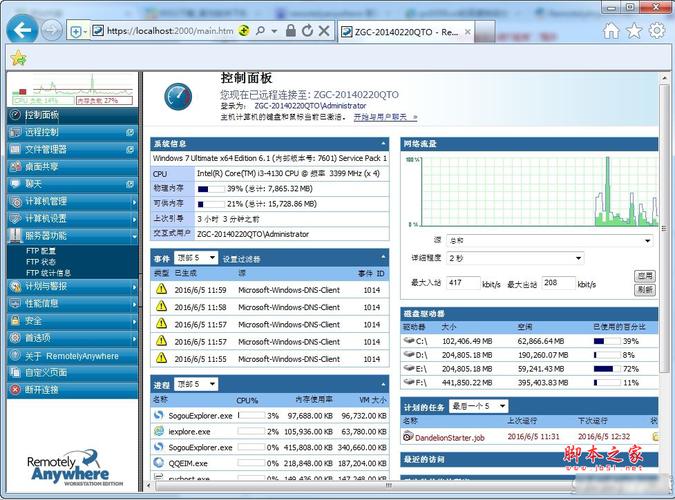Open the browser tools gear icon
675x500 pixels.
(657, 31)
